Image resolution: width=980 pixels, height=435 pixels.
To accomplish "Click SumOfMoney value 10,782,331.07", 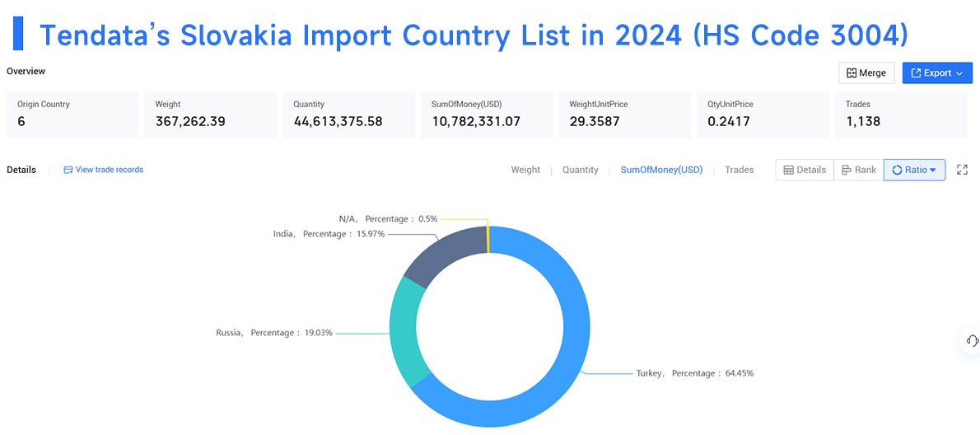I will pos(476,122).
